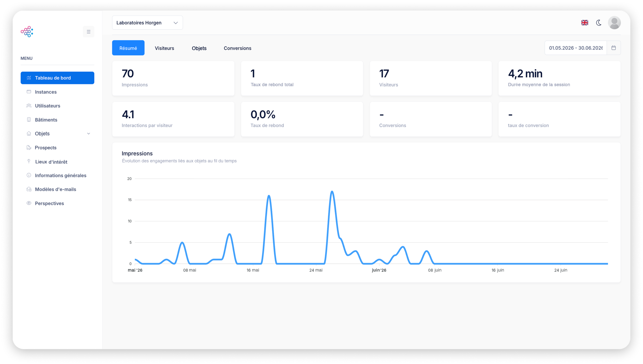Viewport: 643px width, 364px height.
Task: Open Lieux d'intérêt in the sidebar
Action: click(57, 162)
